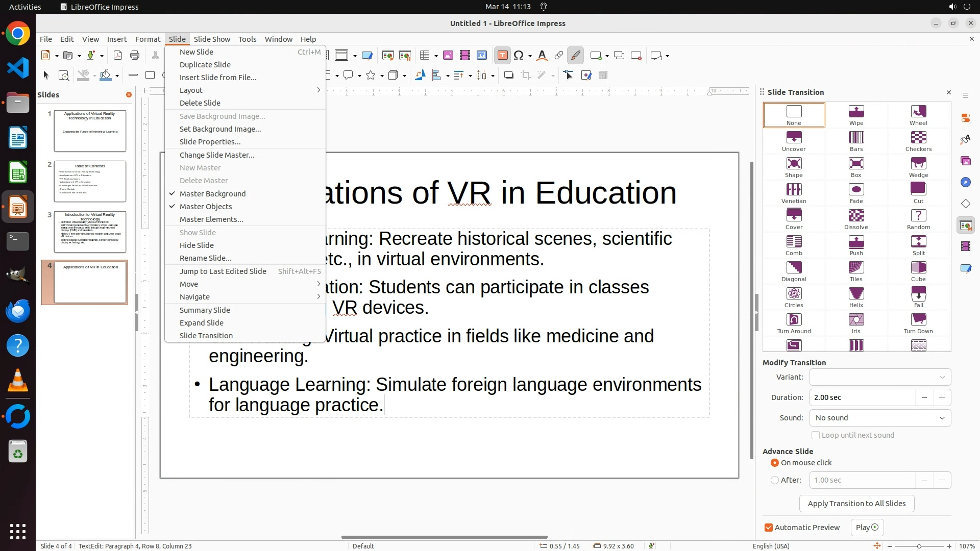This screenshot has width=980, height=551.
Task: Select the Rectangle shape tool
Action: point(150,76)
